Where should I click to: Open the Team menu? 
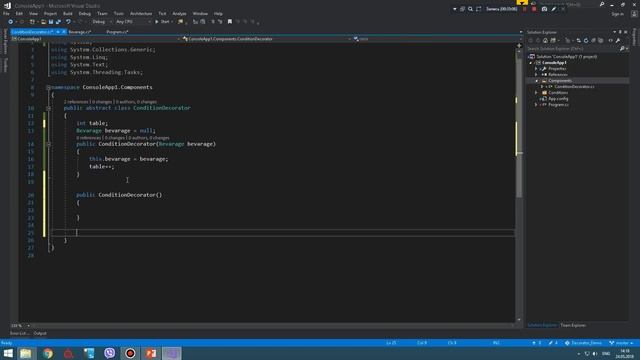(102, 13)
